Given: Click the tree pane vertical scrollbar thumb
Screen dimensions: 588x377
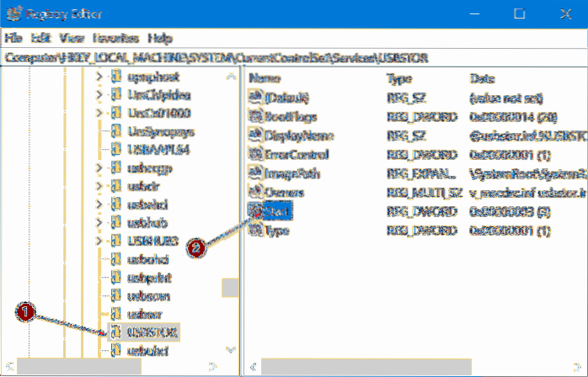Looking at the screenshot, I should pos(230,288).
